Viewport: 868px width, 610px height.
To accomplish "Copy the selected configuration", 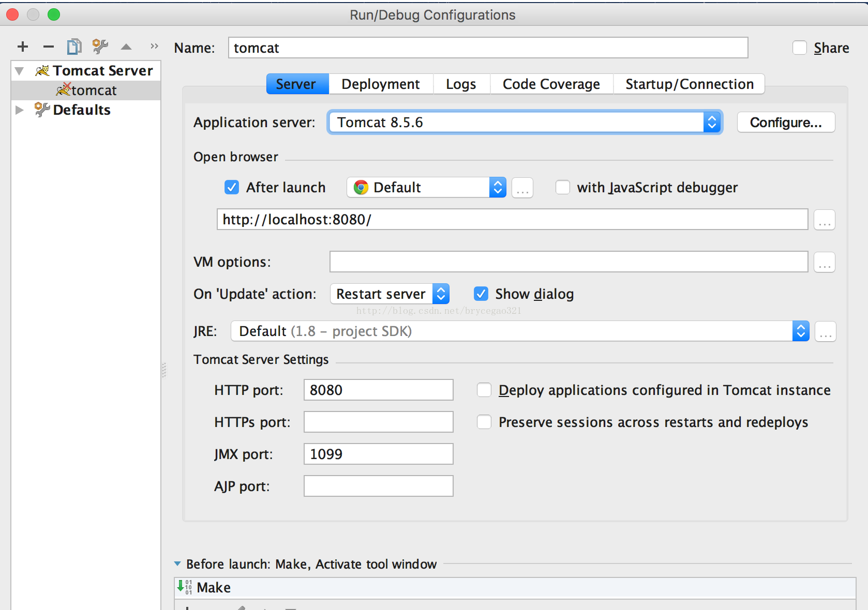I will [x=74, y=47].
